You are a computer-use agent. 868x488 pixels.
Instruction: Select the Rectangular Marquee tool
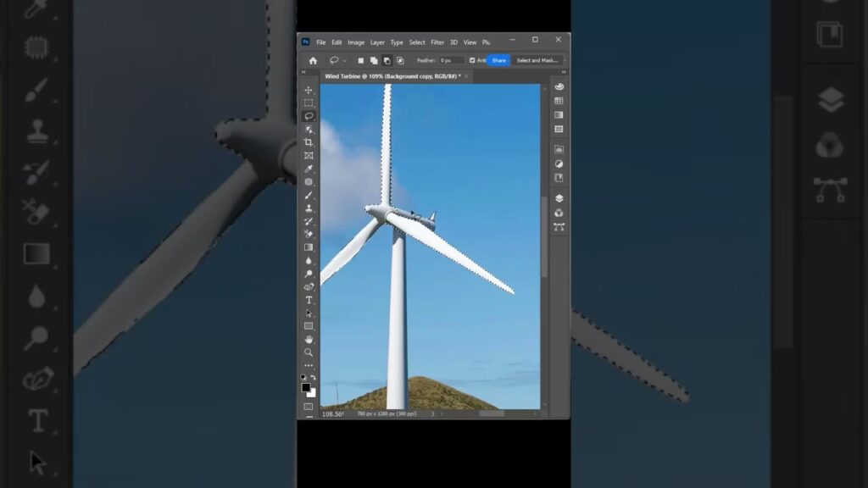309,103
